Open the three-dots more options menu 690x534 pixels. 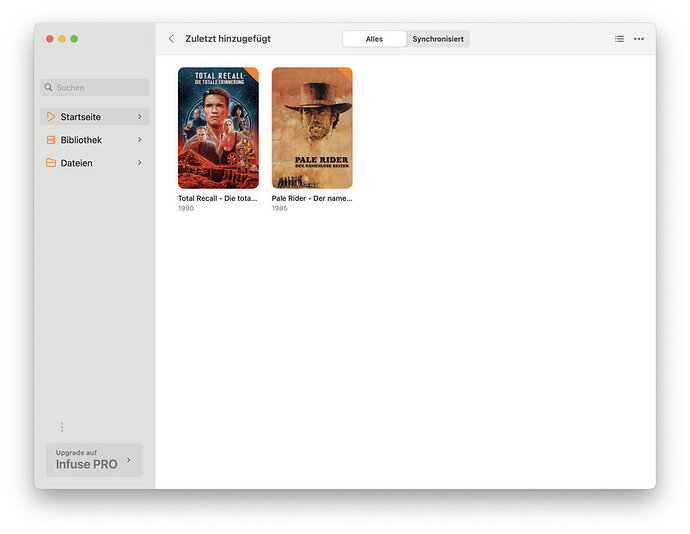[x=639, y=39]
